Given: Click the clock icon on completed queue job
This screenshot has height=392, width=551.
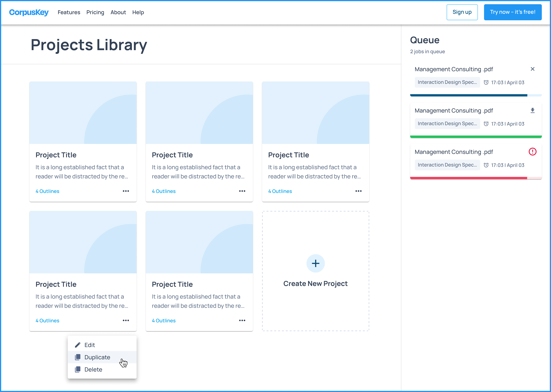Looking at the screenshot, I should coord(486,124).
